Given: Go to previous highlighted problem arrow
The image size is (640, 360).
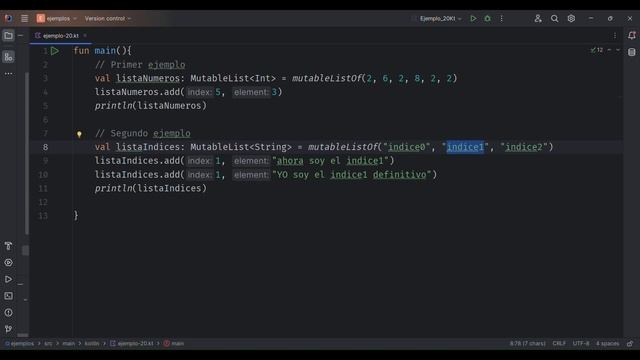Looking at the screenshot, I should [609, 50].
